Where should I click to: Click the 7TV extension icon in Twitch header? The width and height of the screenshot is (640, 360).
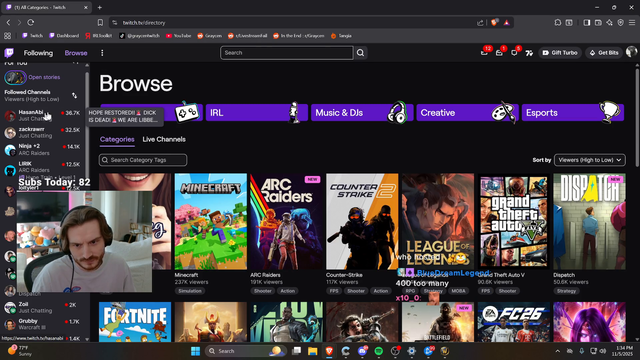coord(529,53)
